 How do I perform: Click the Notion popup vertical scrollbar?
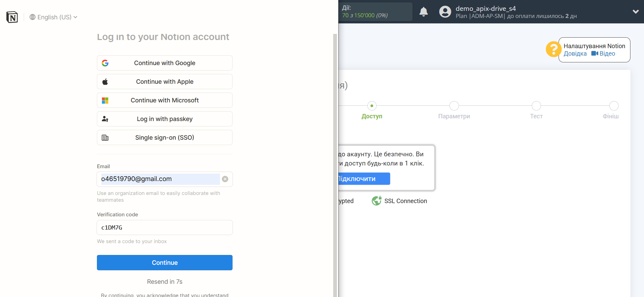click(x=335, y=165)
